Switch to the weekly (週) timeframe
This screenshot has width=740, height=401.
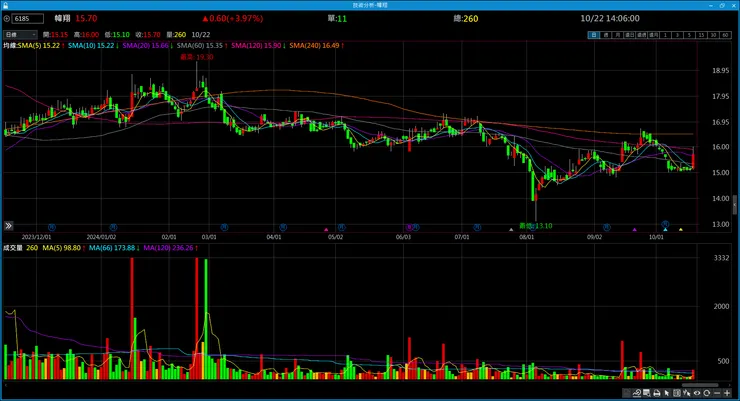point(606,35)
